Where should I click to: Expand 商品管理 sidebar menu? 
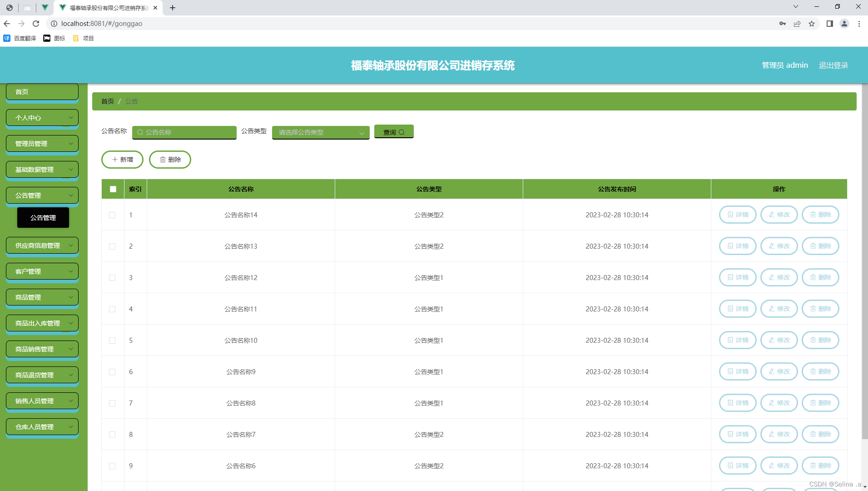(x=42, y=297)
